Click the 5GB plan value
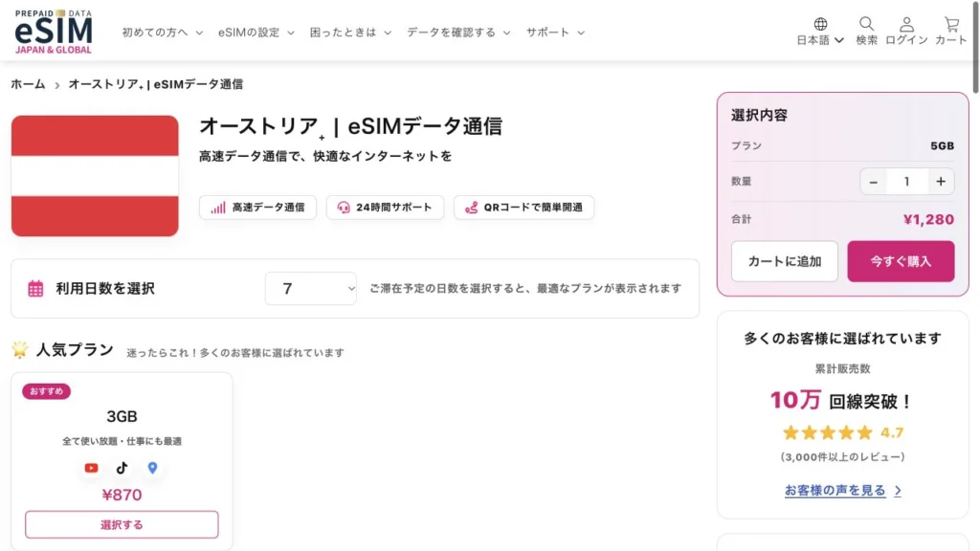980x551 pixels. click(x=942, y=145)
